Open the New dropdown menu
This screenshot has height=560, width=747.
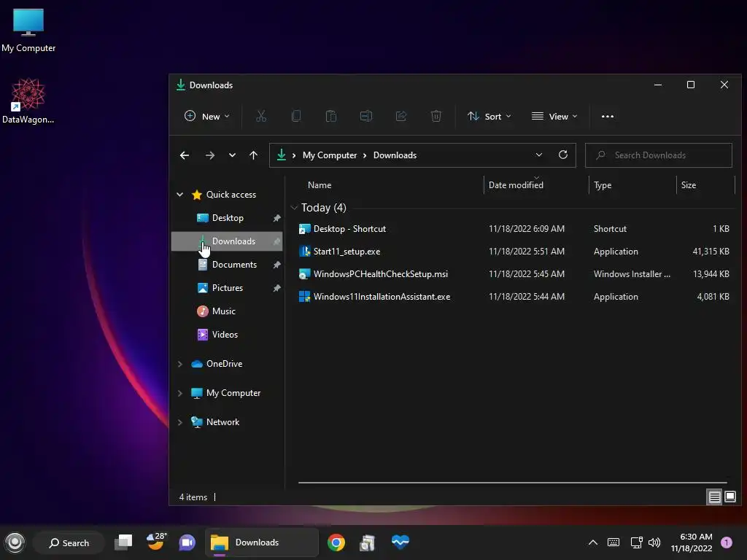pyautogui.click(x=206, y=116)
